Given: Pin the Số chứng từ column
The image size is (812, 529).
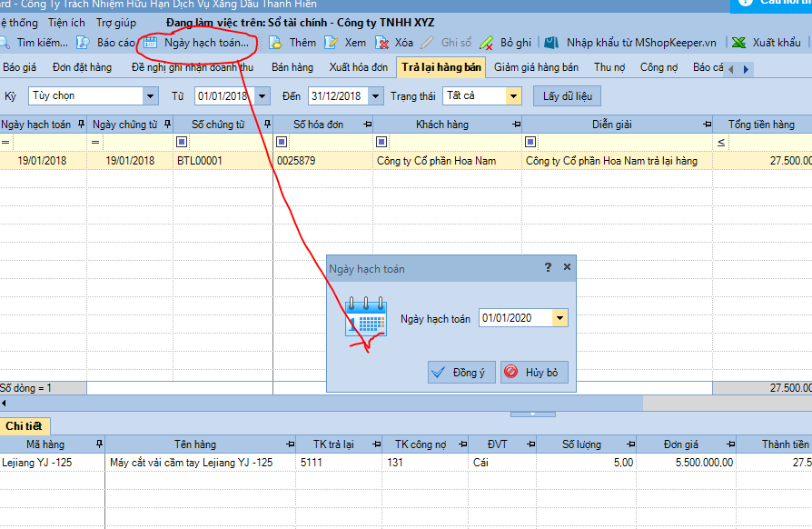Looking at the screenshot, I should [267, 125].
